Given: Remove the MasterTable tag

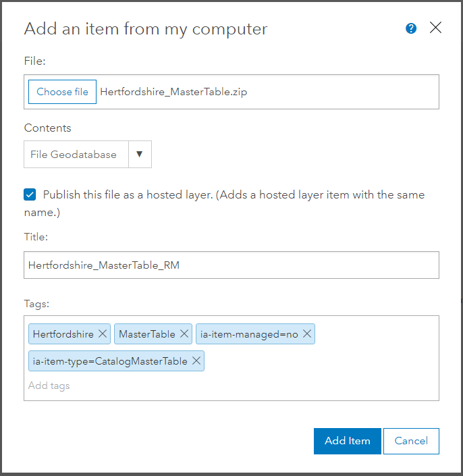Looking at the screenshot, I should 184,334.
